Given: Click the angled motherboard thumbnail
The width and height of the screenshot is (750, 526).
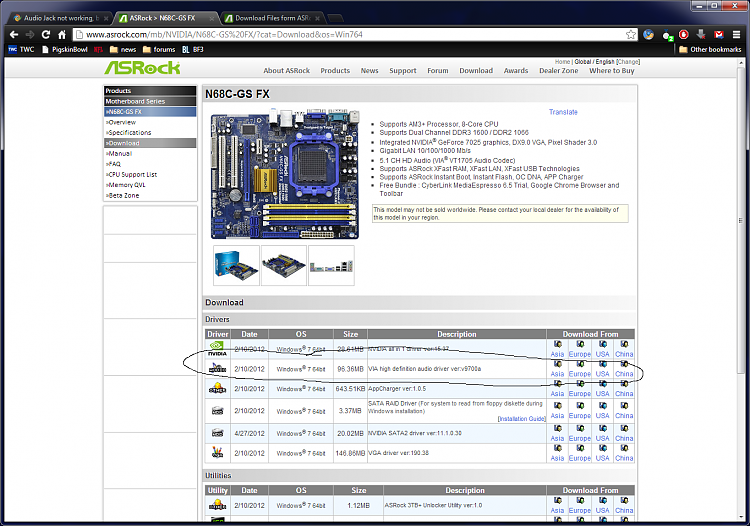Looking at the screenshot, I should pyautogui.click(x=284, y=265).
